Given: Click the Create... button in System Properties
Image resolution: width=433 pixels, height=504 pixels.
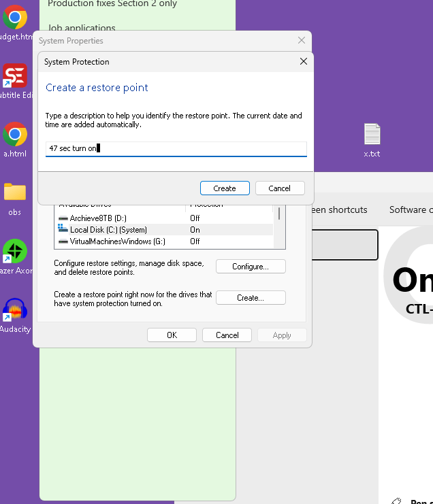Looking at the screenshot, I should click(x=251, y=298).
